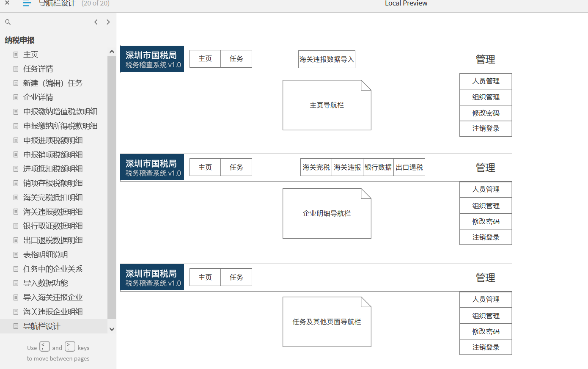Select the 出口退税 tab
The height and width of the screenshot is (369, 588).
pyautogui.click(x=409, y=167)
